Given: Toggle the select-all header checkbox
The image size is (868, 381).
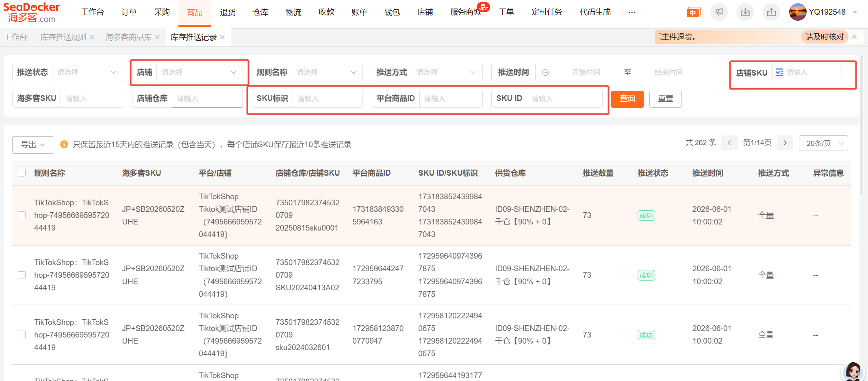Looking at the screenshot, I should click(x=22, y=173).
